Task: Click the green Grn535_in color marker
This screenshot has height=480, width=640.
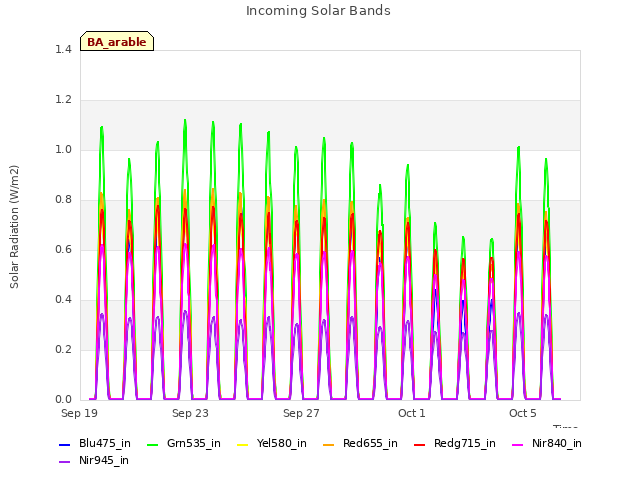Action: click(x=152, y=444)
